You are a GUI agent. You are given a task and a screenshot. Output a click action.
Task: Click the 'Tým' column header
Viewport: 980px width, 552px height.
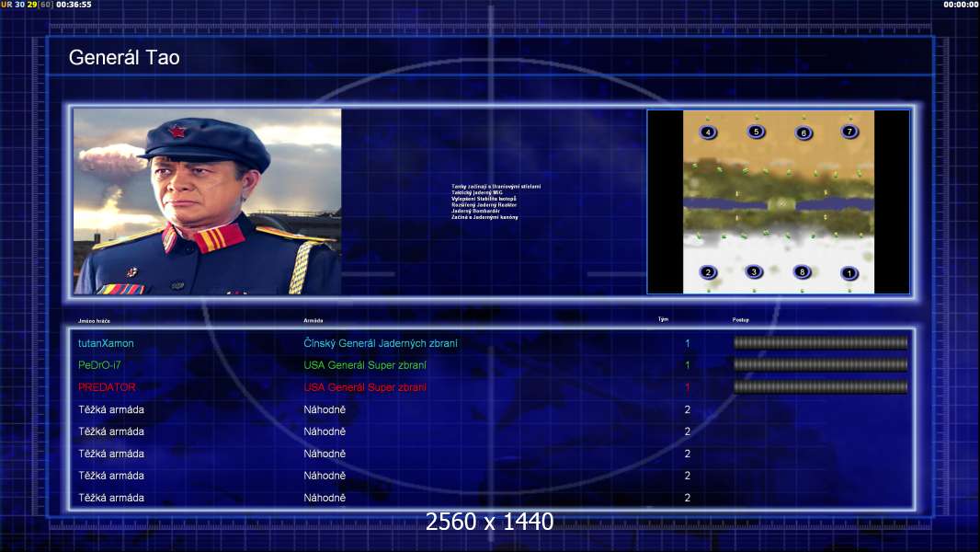pyautogui.click(x=663, y=319)
